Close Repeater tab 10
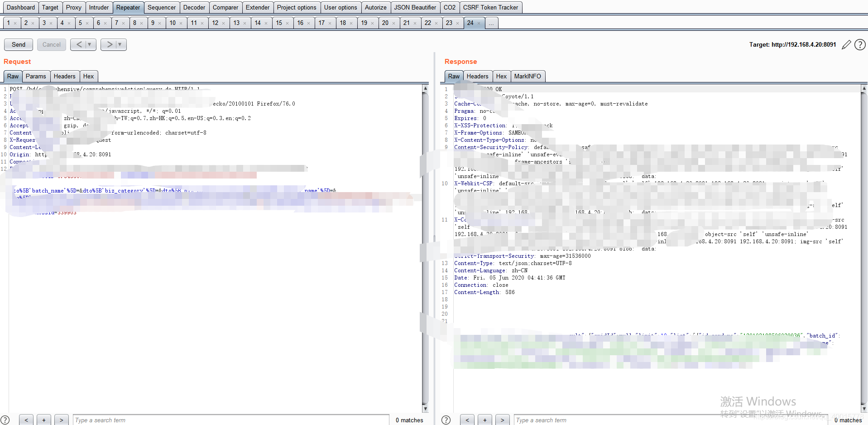868x425 pixels. pyautogui.click(x=181, y=23)
